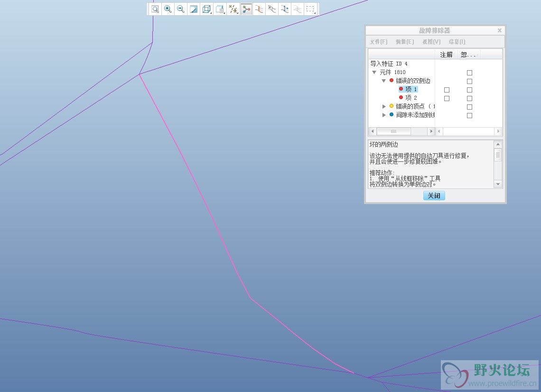Select the 导入特征 ID 4 row

(389, 64)
